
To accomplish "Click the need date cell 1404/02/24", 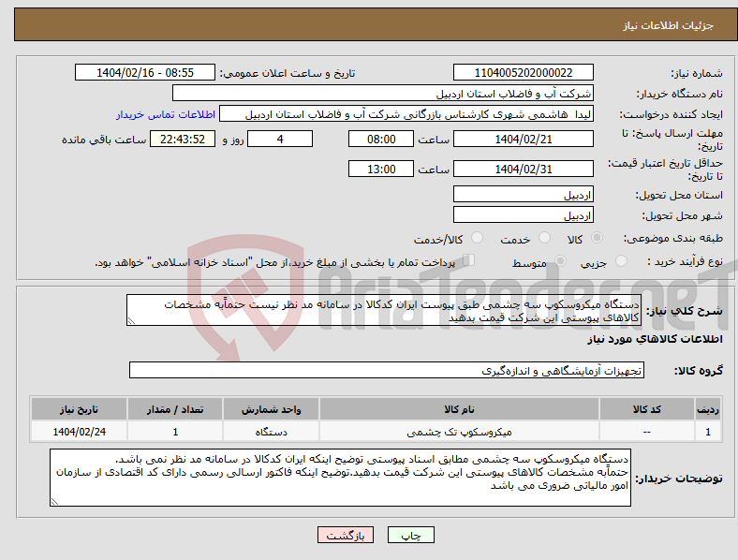I will point(79,432).
